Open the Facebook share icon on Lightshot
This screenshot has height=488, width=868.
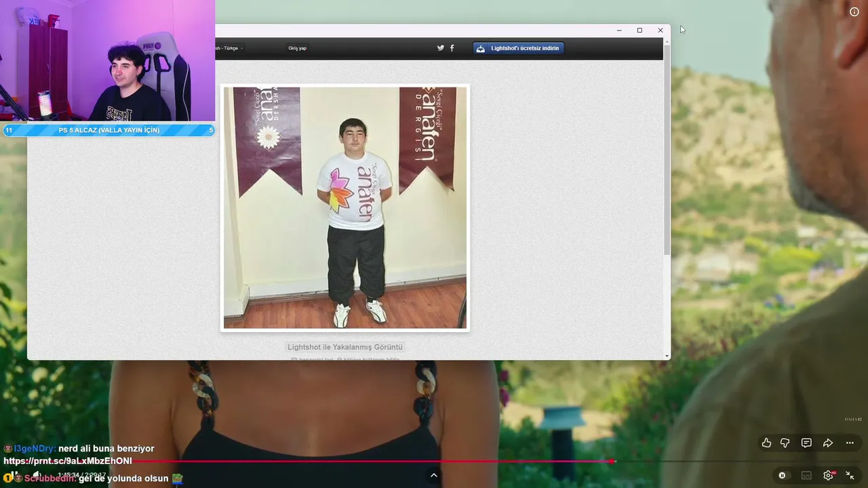coord(452,48)
